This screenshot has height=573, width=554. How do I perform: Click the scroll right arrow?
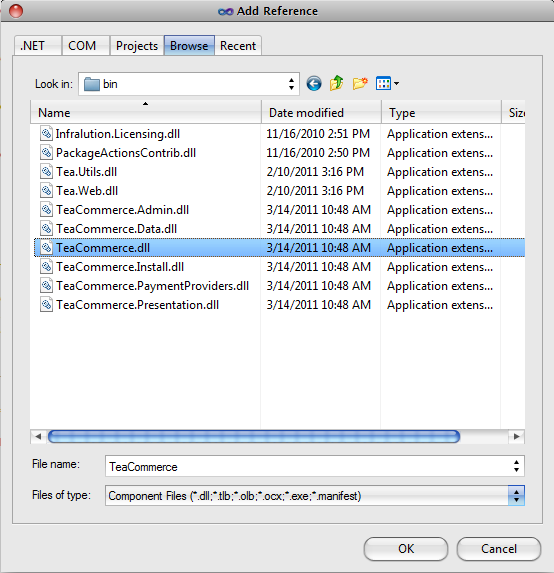tap(517, 436)
